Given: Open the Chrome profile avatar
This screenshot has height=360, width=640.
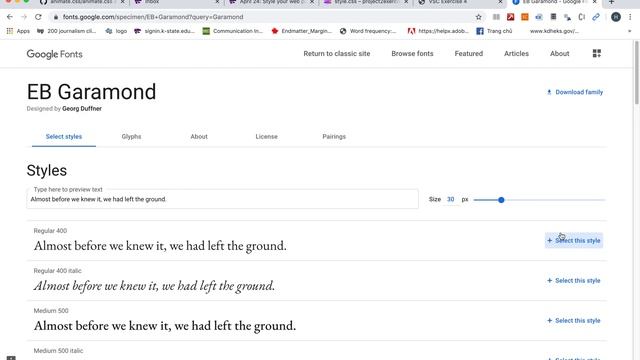Looking at the screenshot, I should [x=616, y=17].
